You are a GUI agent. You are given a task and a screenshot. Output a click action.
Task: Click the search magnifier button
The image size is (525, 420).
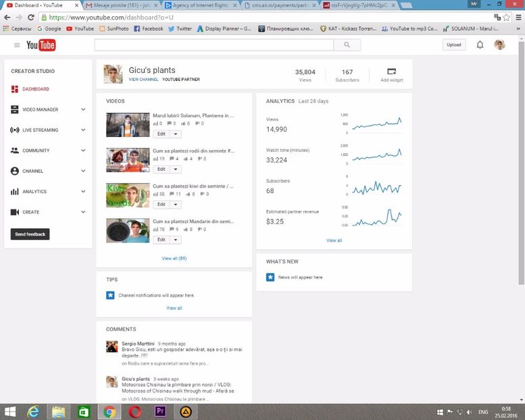pyautogui.click(x=347, y=45)
